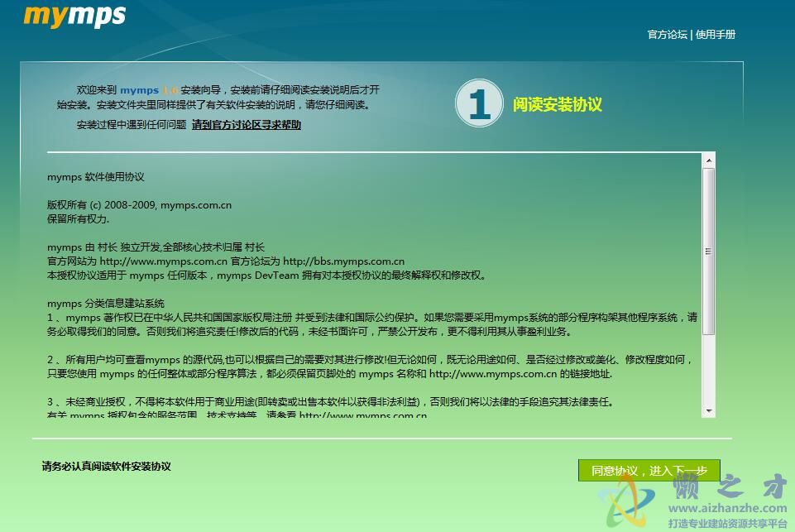The image size is (795, 532).
Task: Click the agreement scrollbar thumb
Action: 709,251
